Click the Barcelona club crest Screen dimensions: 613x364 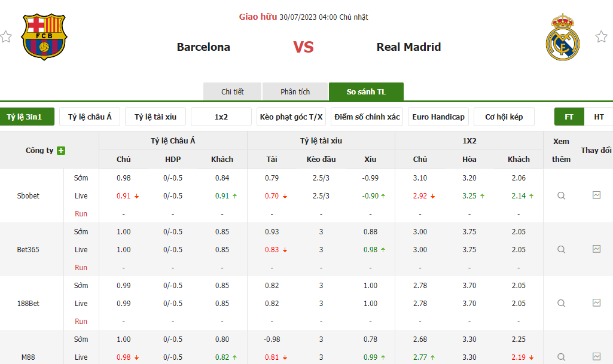pyautogui.click(x=44, y=37)
